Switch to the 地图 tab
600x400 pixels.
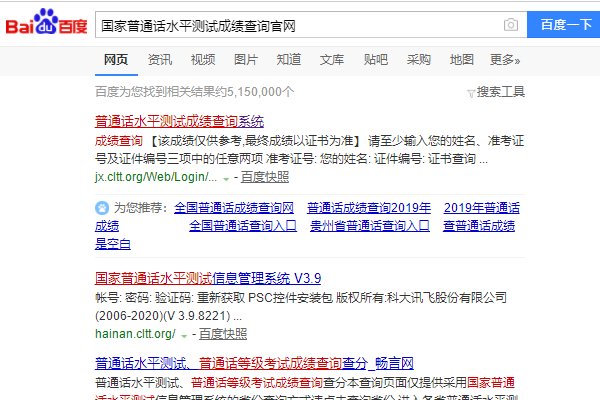tap(462, 60)
